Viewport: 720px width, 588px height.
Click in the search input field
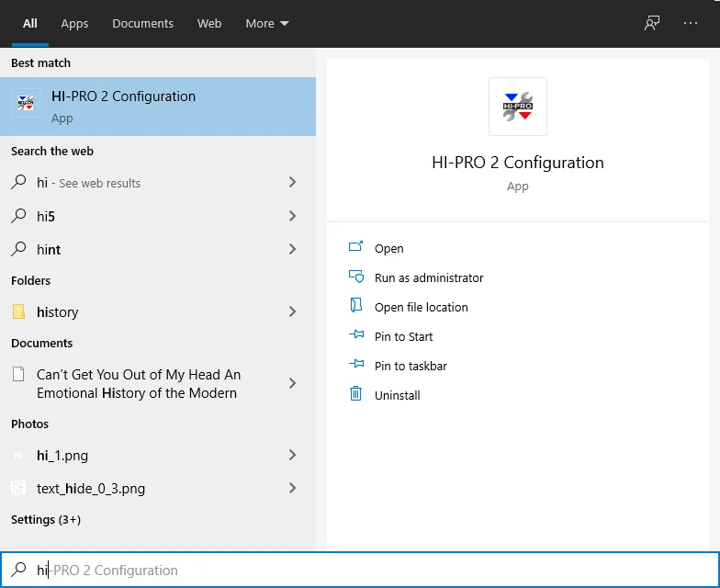pos(360,570)
